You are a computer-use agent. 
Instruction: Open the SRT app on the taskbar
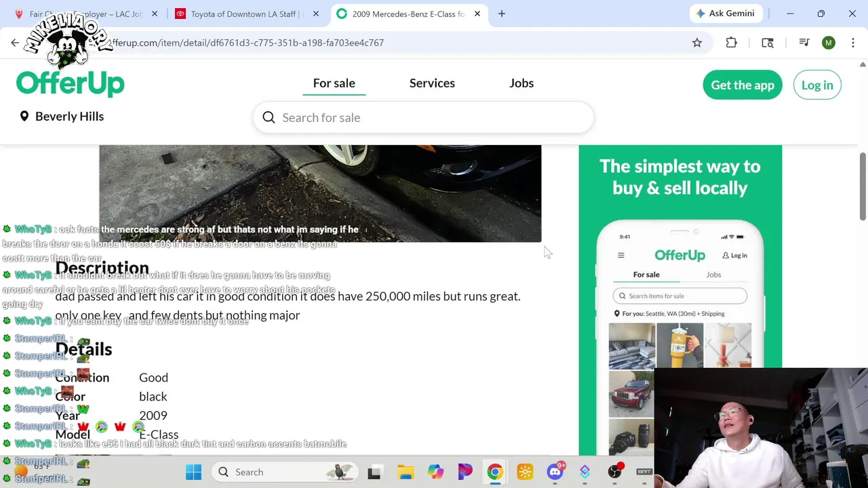(644, 472)
